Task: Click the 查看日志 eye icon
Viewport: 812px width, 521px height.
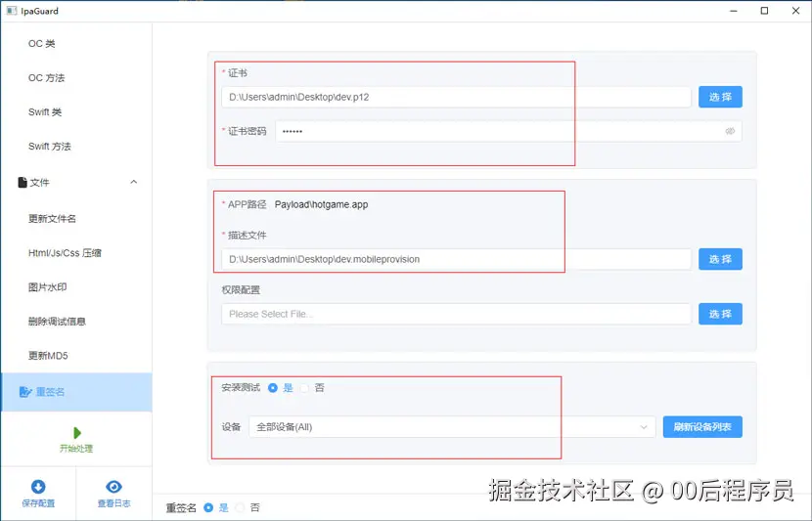Action: pyautogui.click(x=113, y=487)
